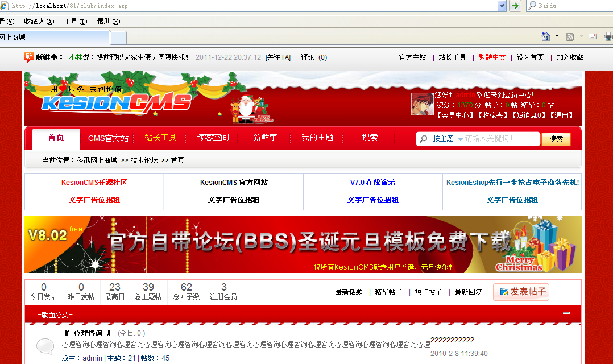Screen dimensions: 613x364
Task: Switch to 繁體中文 language
Action: point(491,57)
